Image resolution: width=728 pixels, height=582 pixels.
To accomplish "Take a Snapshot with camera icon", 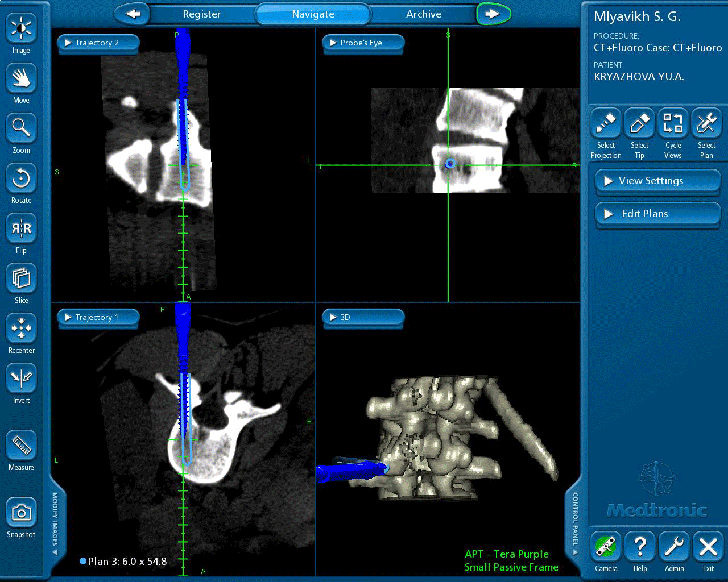I will [x=21, y=513].
